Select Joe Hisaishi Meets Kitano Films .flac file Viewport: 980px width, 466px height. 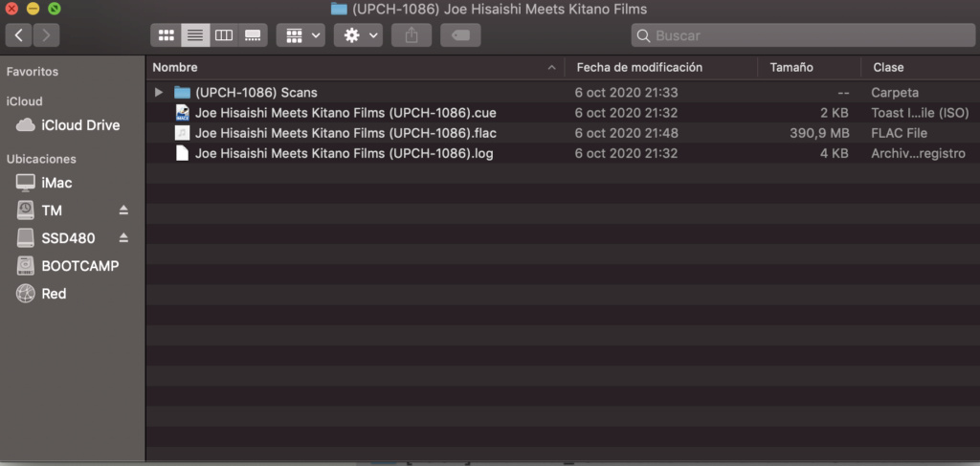(345, 133)
